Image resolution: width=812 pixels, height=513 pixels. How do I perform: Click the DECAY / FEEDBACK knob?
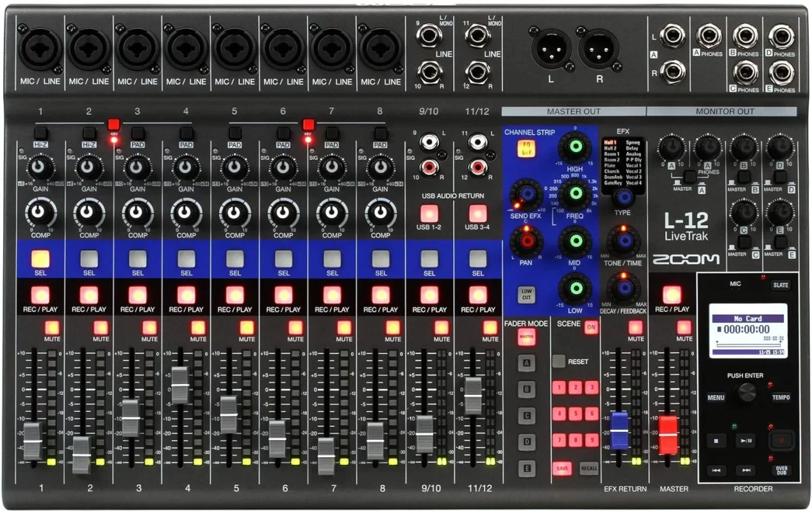(624, 287)
